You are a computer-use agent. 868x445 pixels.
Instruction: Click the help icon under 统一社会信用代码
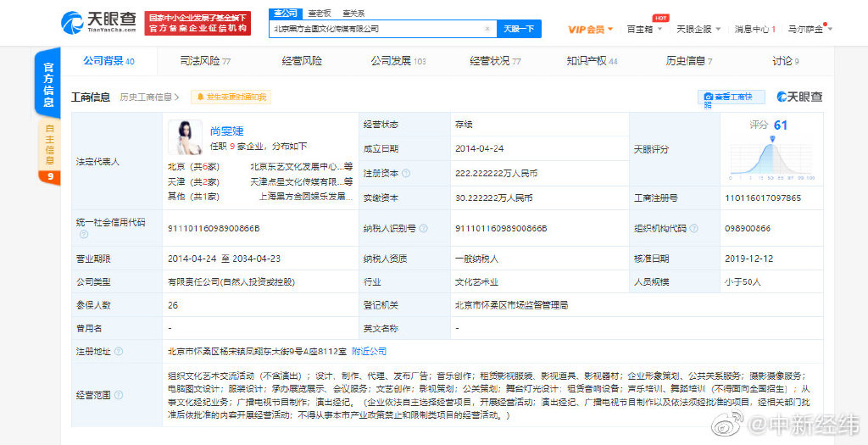[84, 234]
